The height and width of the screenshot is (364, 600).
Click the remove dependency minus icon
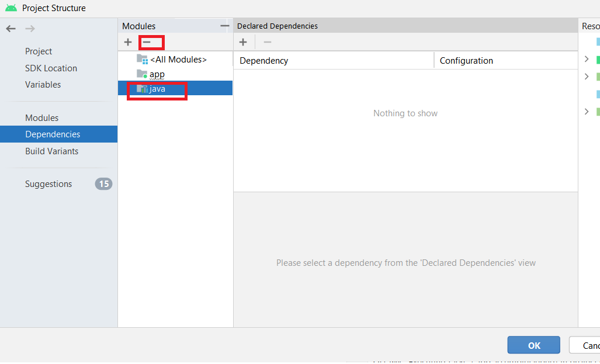268,42
